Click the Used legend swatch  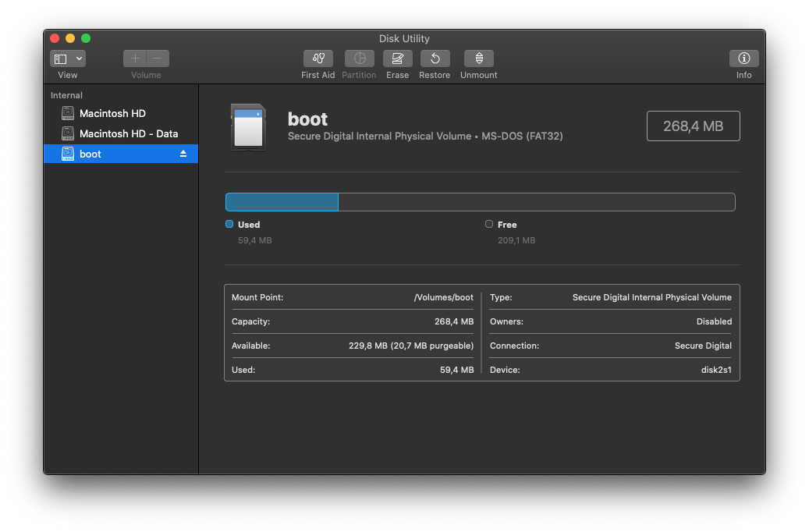click(x=229, y=224)
